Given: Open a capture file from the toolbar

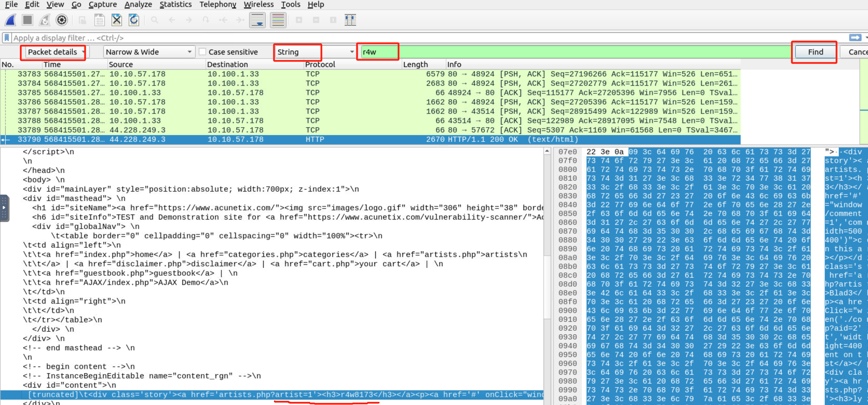Looking at the screenshot, I should pos(82,20).
